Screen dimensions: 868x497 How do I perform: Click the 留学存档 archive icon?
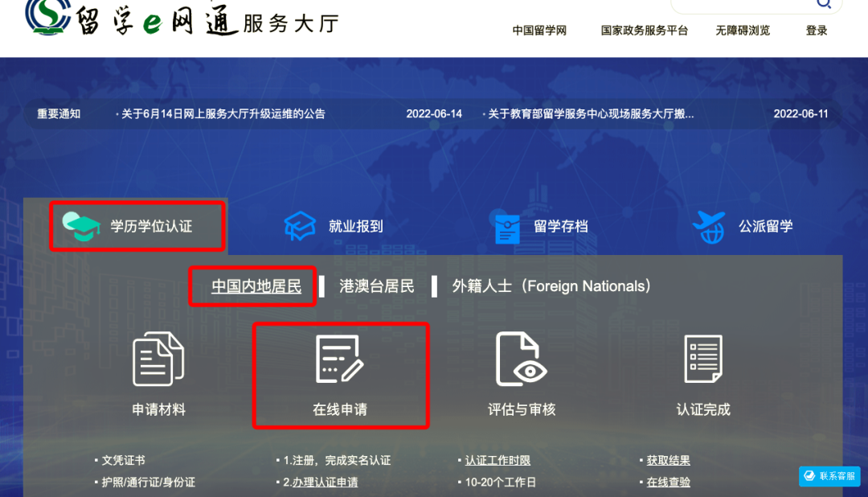coord(507,227)
